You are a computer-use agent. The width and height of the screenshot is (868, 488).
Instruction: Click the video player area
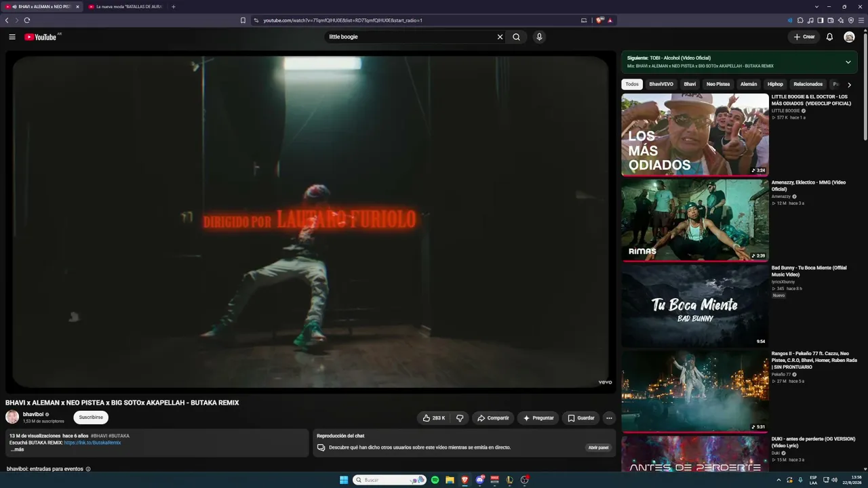coord(311,222)
